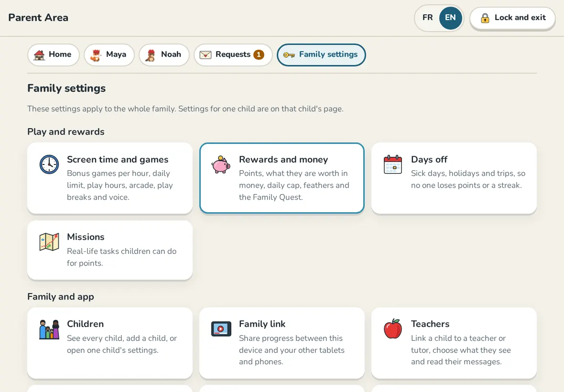Click the Play and rewards section heading
This screenshot has width=564, height=392.
(66, 131)
